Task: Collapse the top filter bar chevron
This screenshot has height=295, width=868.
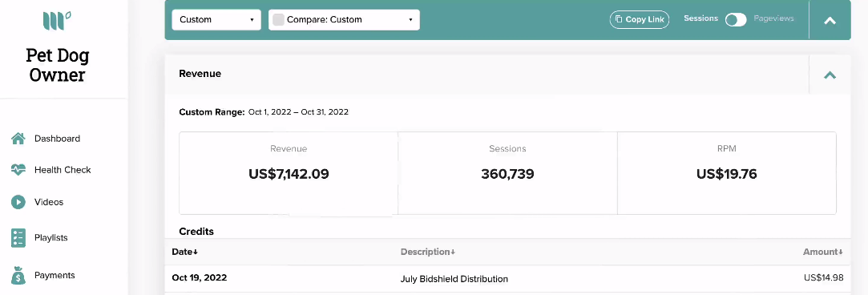Action: [x=830, y=21]
